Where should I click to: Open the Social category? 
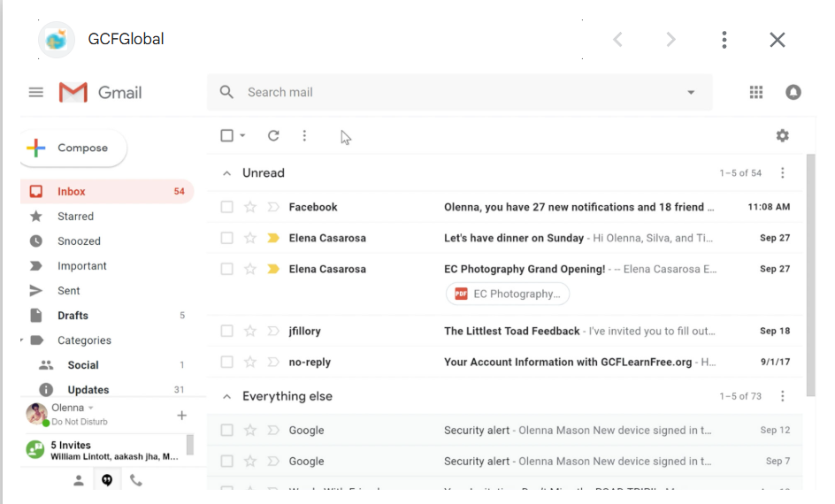(107, 365)
